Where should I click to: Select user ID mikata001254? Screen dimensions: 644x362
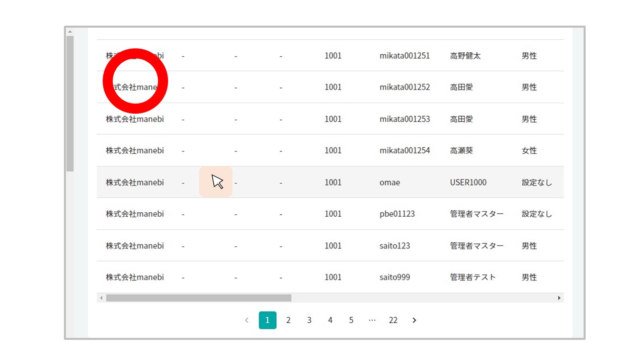pos(405,150)
